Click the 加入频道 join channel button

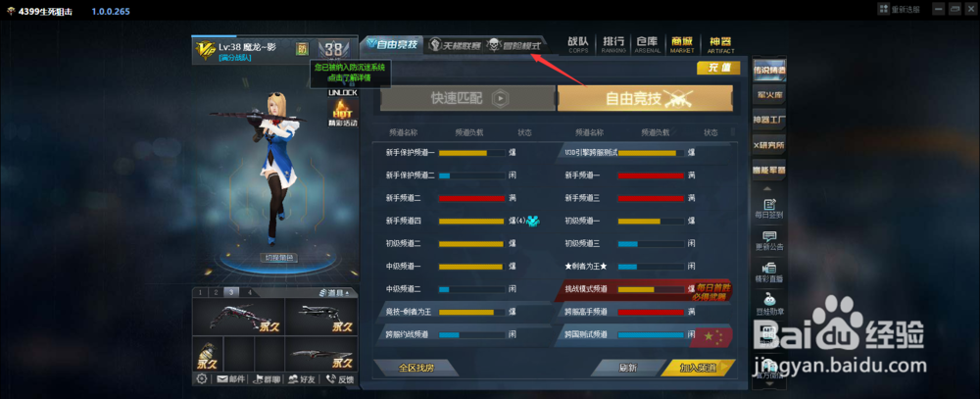point(698,368)
